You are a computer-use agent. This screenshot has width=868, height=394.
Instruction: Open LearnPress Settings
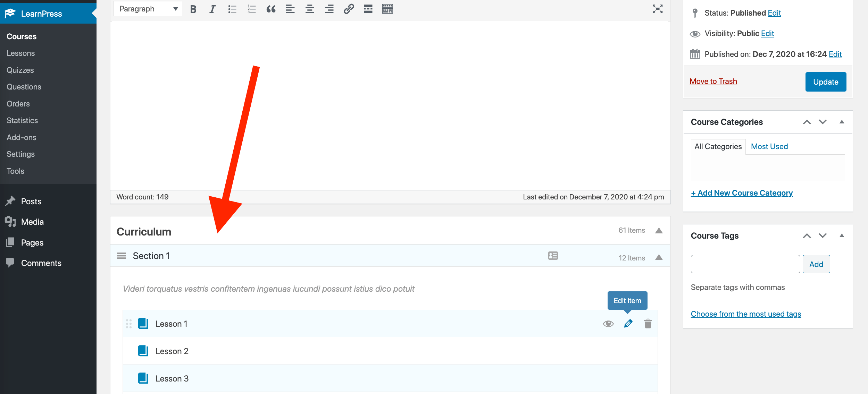pyautogui.click(x=20, y=154)
